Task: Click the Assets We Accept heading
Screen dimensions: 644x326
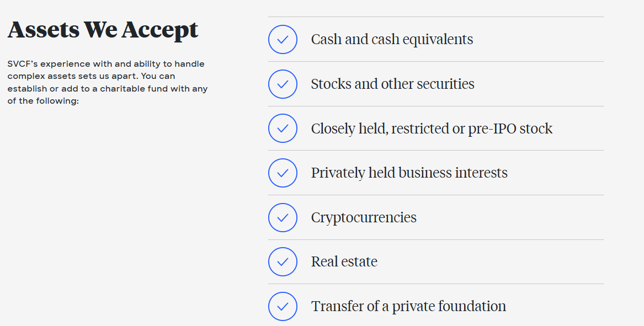Action: point(103,30)
